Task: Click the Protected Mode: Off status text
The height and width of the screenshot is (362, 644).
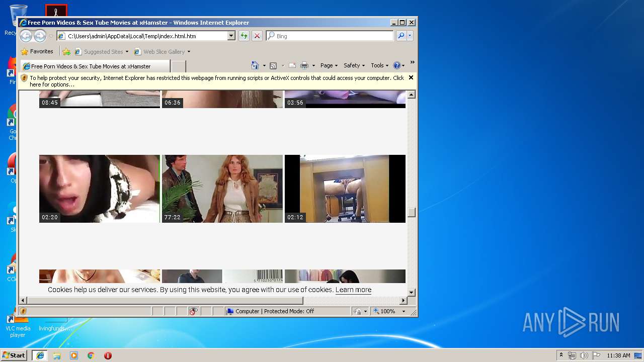Action: 274,311
